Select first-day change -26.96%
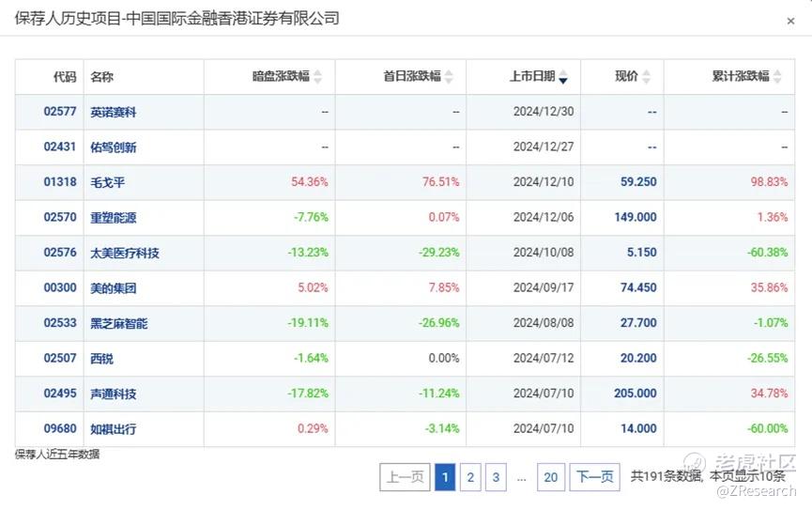The height and width of the screenshot is (510, 812). 438,323
